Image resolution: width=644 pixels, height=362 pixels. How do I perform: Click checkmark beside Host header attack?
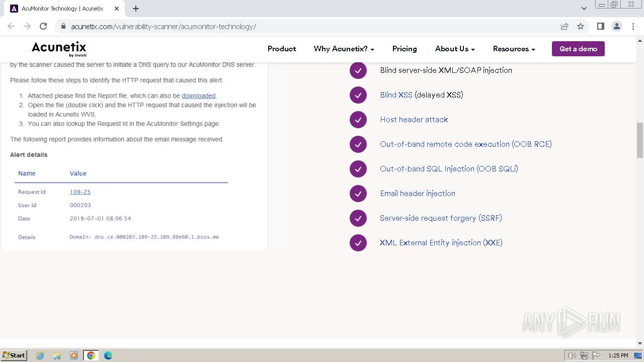(x=358, y=120)
